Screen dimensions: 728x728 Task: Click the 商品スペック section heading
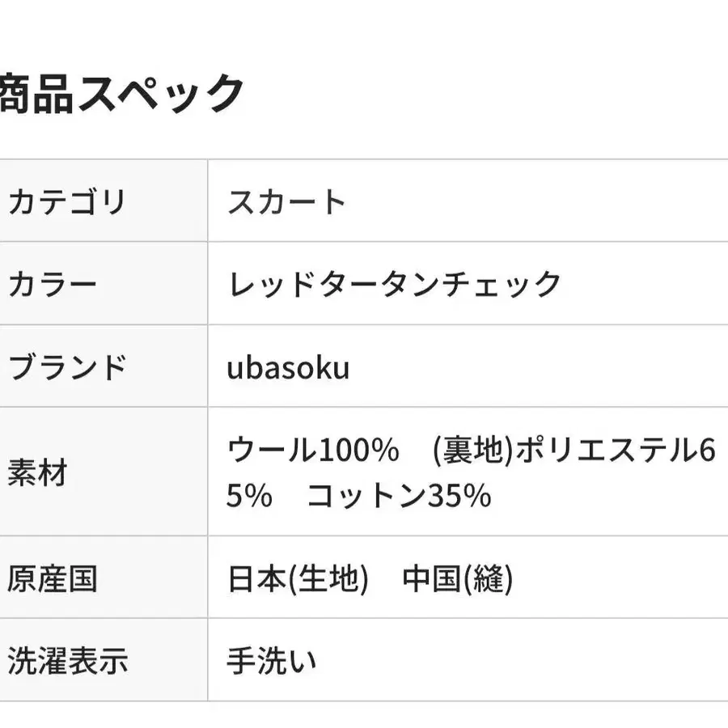pos(121,95)
